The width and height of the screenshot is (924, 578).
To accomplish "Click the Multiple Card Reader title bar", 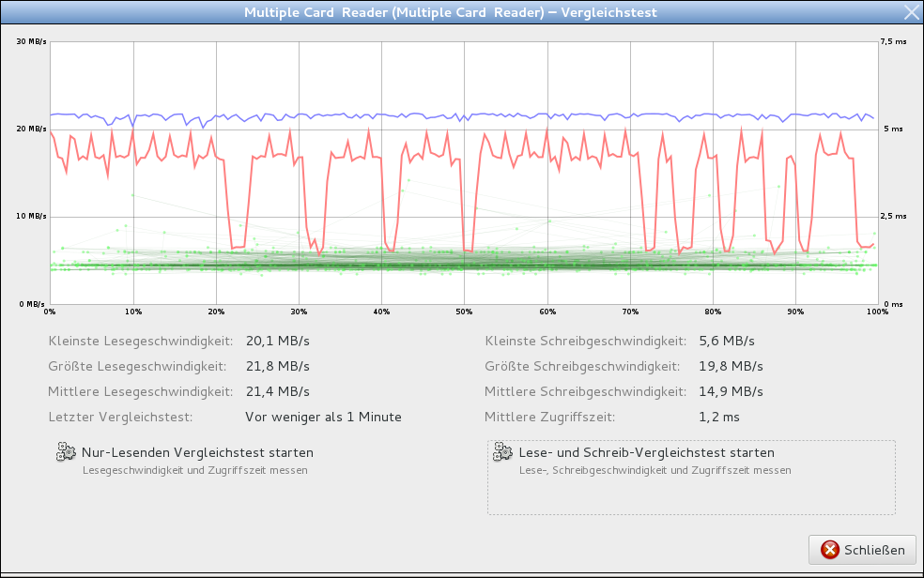I will coord(451,12).
